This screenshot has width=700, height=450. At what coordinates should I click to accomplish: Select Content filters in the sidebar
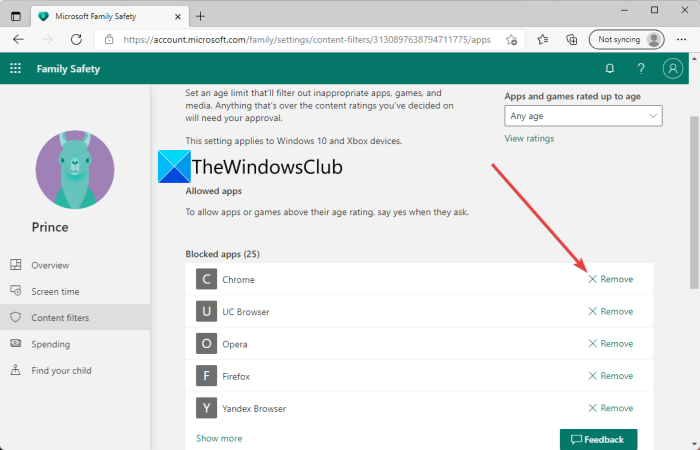(75, 317)
